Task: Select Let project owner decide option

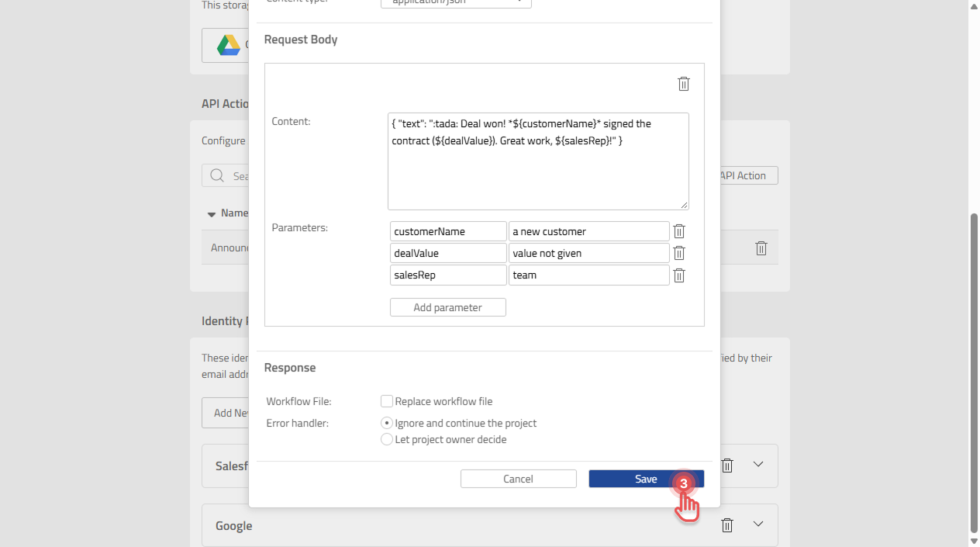Action: (x=386, y=439)
